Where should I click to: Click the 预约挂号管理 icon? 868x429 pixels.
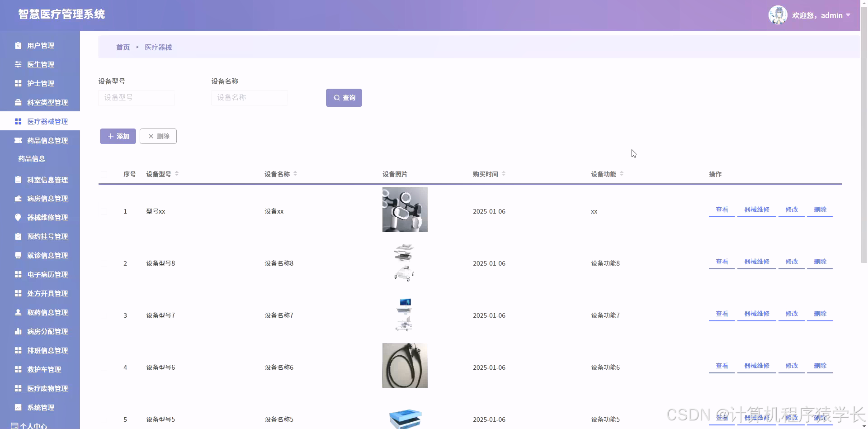pyautogui.click(x=18, y=236)
